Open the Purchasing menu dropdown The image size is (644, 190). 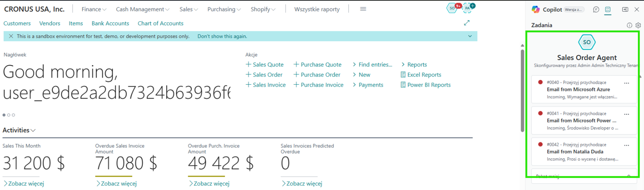(x=224, y=9)
